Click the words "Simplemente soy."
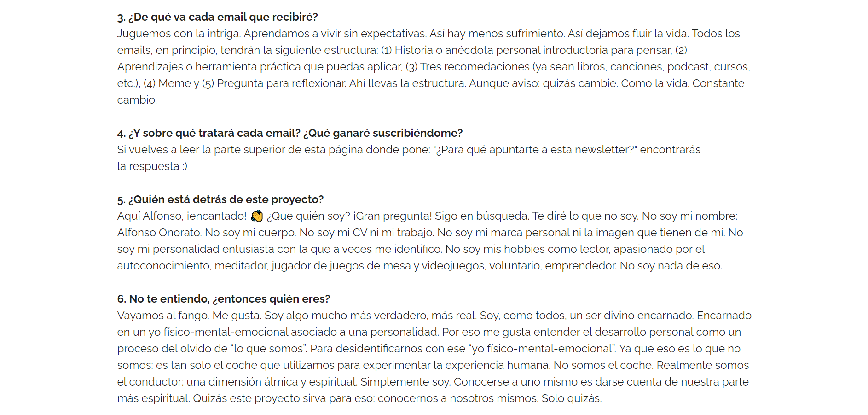 tap(405, 382)
